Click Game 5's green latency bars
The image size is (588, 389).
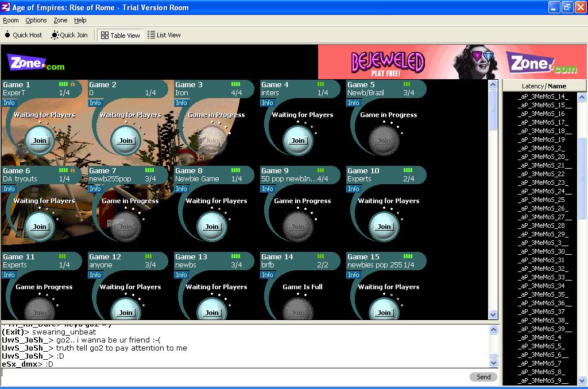tap(407, 84)
